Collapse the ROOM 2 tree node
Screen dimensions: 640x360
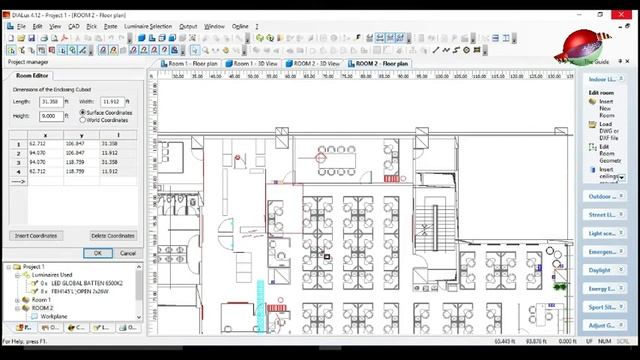pyautogui.click(x=18, y=308)
